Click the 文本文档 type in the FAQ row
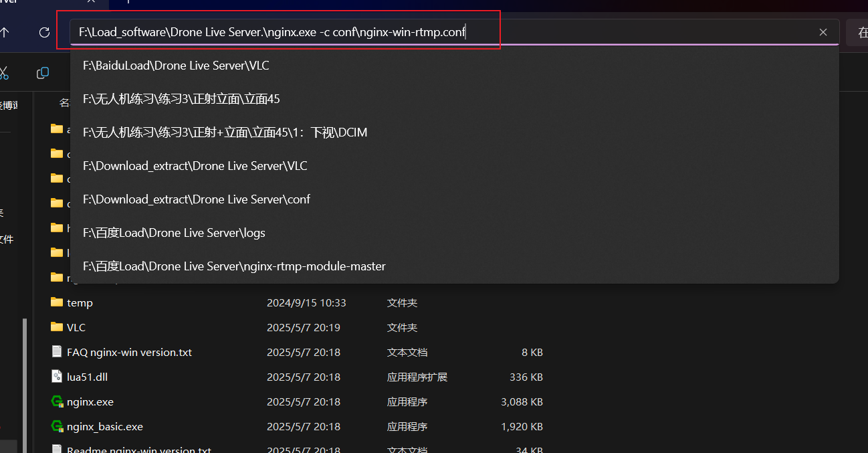The height and width of the screenshot is (453, 868). point(407,353)
